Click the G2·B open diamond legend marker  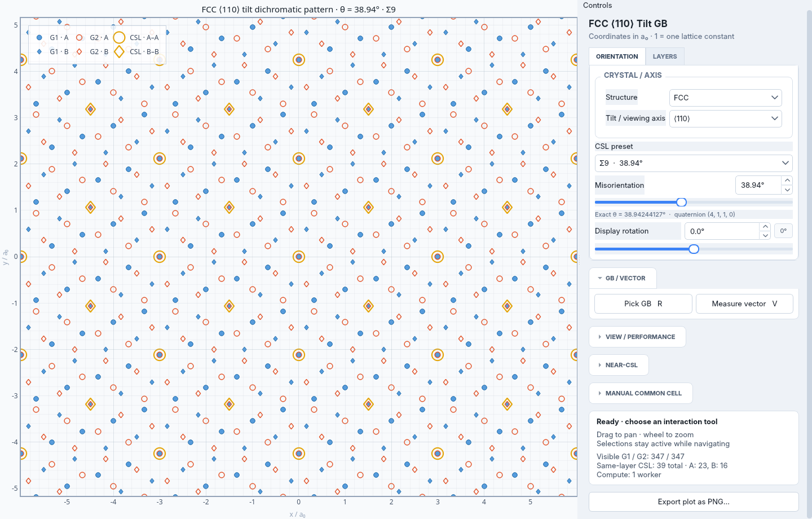click(80, 51)
